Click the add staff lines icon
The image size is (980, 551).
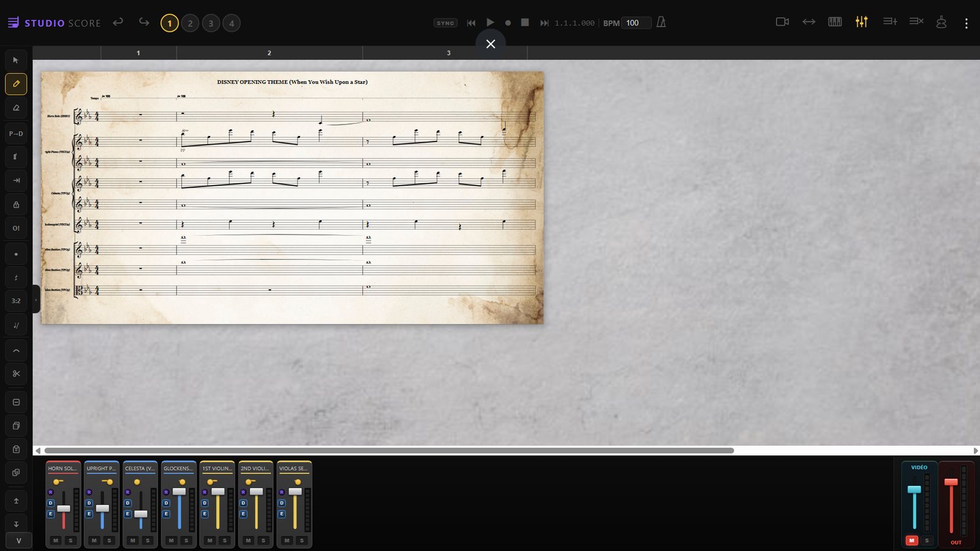890,22
